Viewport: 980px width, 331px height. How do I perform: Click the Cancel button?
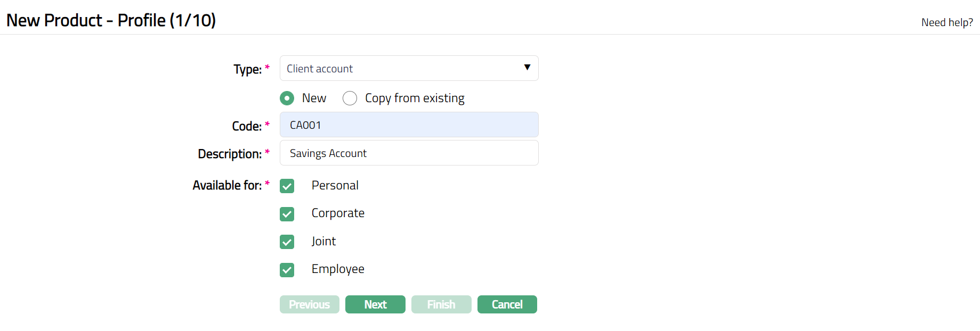(507, 304)
